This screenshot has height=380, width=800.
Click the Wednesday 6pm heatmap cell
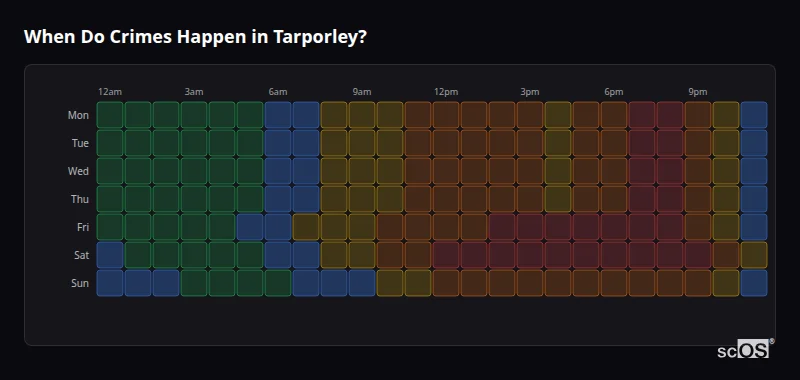click(614, 171)
